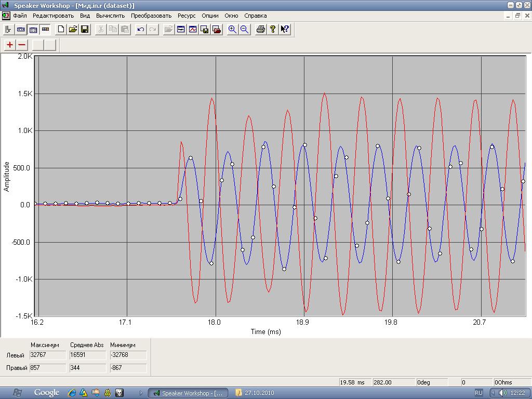Click the Print icon in toolbar
The width and height of the screenshot is (532, 399).
pyautogui.click(x=261, y=30)
